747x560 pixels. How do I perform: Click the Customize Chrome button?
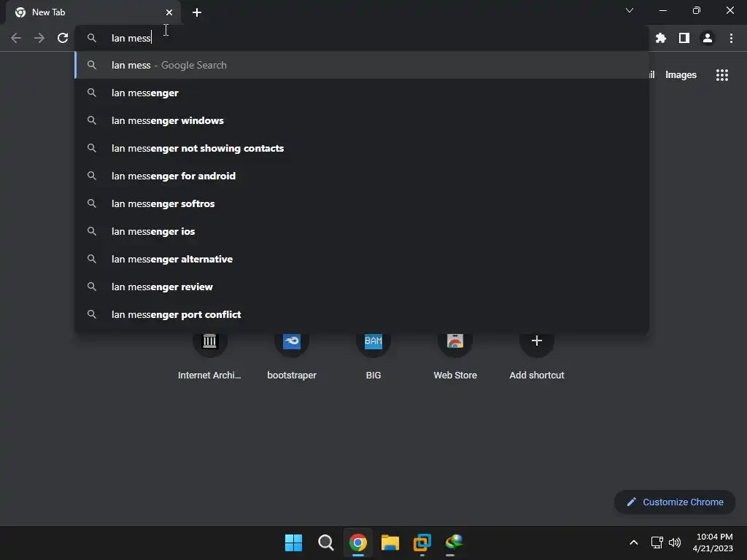pyautogui.click(x=675, y=502)
